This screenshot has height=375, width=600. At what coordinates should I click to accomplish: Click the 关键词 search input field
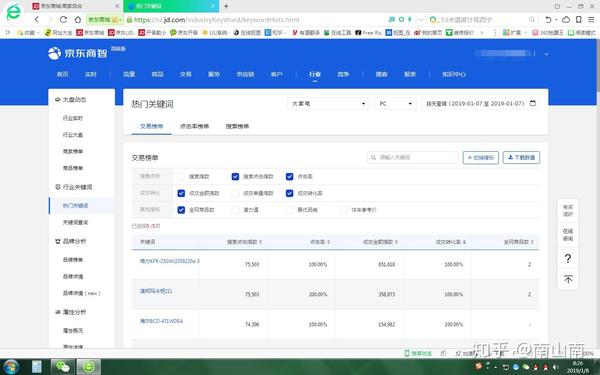click(412, 157)
